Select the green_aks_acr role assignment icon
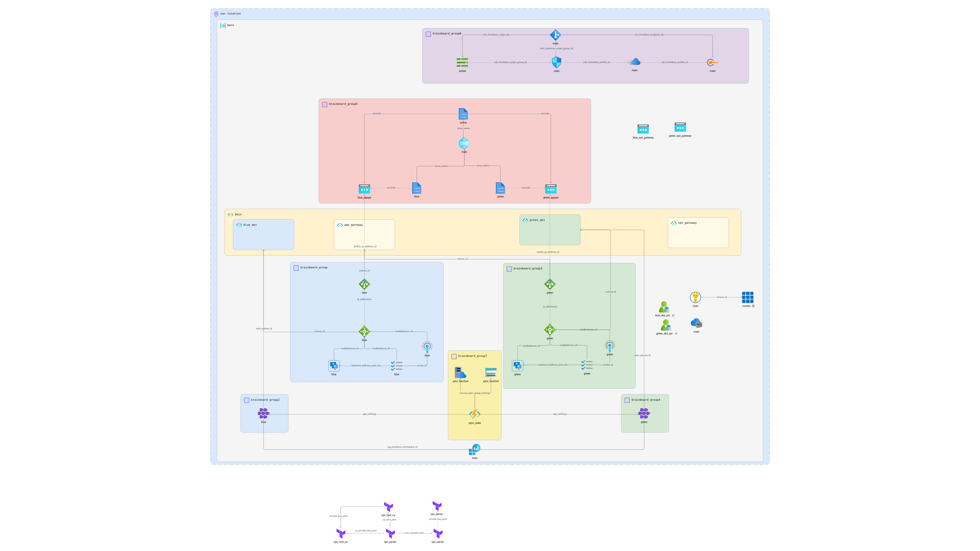The image size is (980, 551). click(665, 325)
